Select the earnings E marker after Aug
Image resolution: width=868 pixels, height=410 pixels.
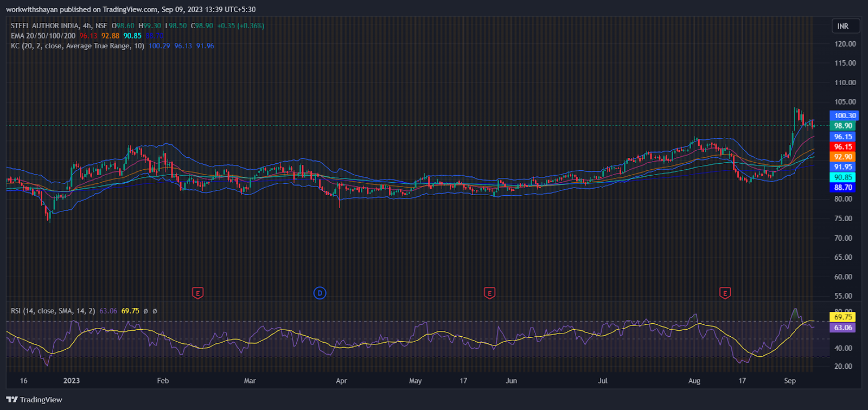tap(725, 293)
